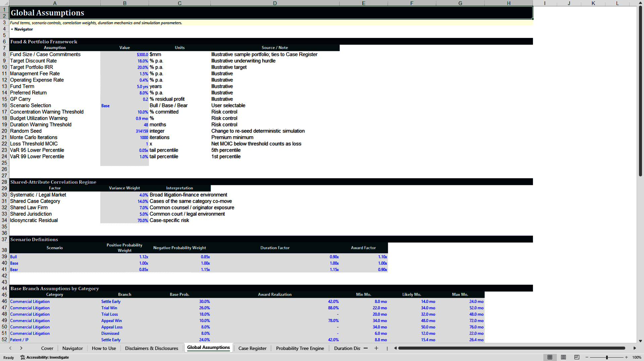The image size is (644, 361).
Task: Click horizontal scrollbar right arrow
Action: 635,348
